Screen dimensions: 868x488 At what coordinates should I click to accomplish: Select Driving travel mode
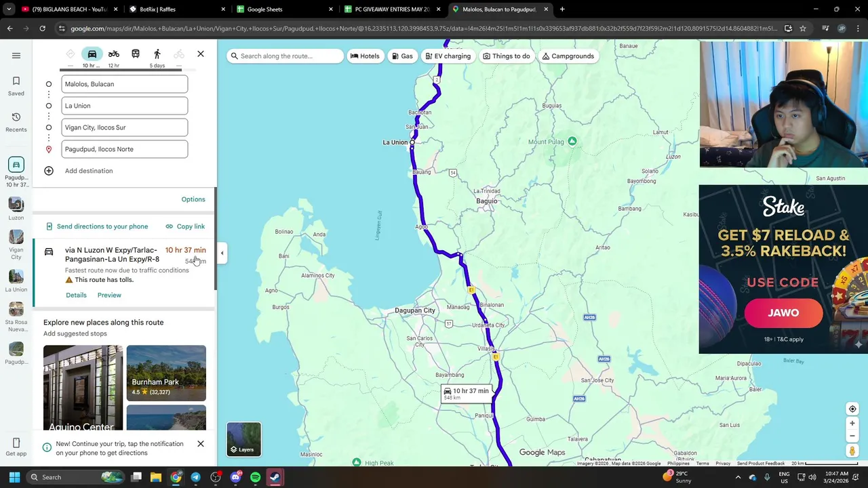point(92,54)
